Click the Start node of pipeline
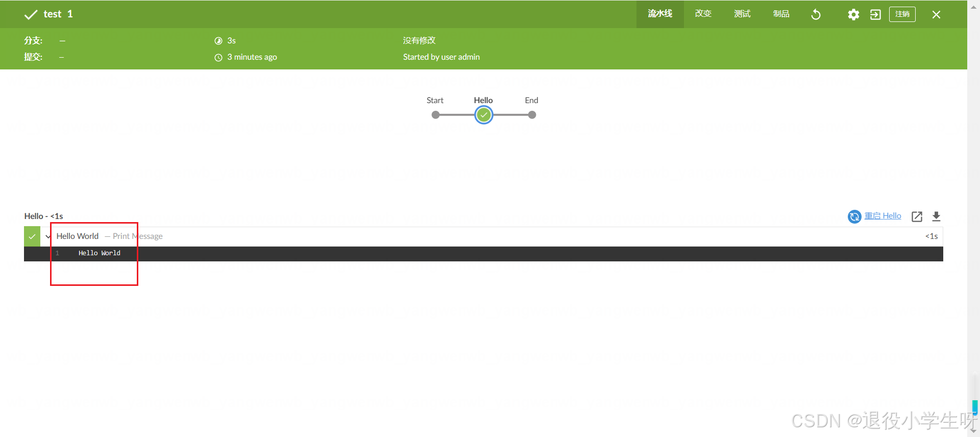This screenshot has width=980, height=437. (435, 115)
